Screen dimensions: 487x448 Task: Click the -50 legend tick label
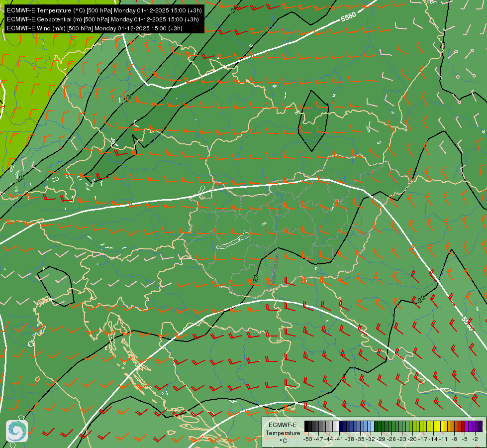pyautogui.click(x=308, y=440)
